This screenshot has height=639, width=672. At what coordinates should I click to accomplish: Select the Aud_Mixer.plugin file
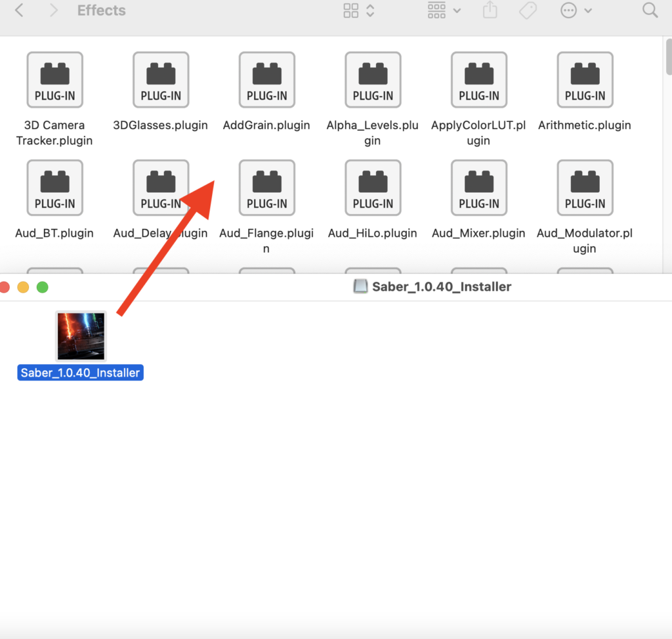(479, 188)
